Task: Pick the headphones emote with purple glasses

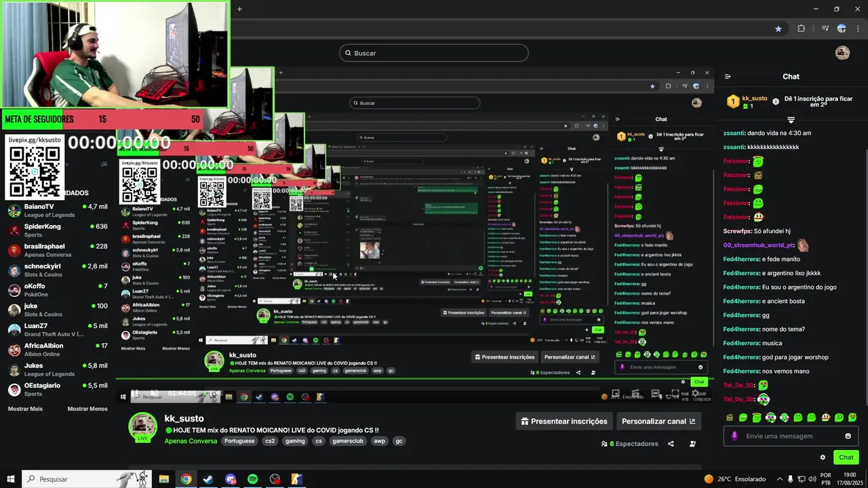Action: point(770,418)
